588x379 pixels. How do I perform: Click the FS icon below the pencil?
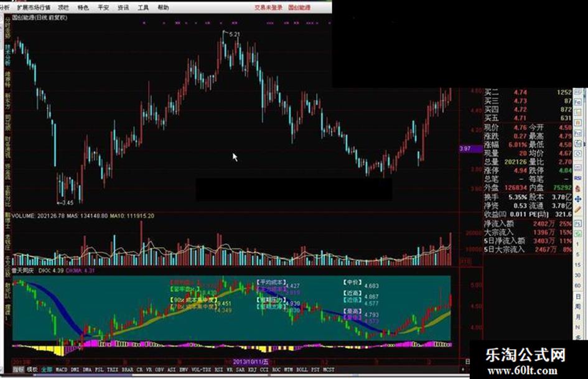pyautogui.click(x=577, y=223)
